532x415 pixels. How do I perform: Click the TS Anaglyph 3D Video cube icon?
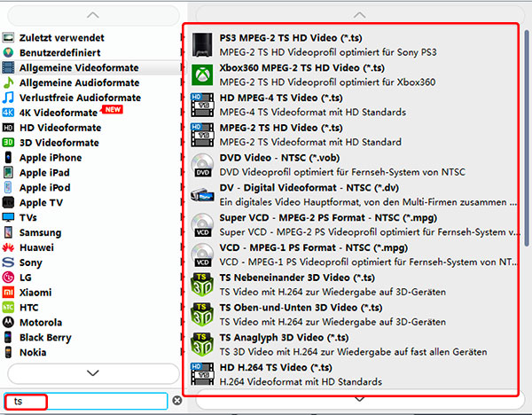(202, 344)
